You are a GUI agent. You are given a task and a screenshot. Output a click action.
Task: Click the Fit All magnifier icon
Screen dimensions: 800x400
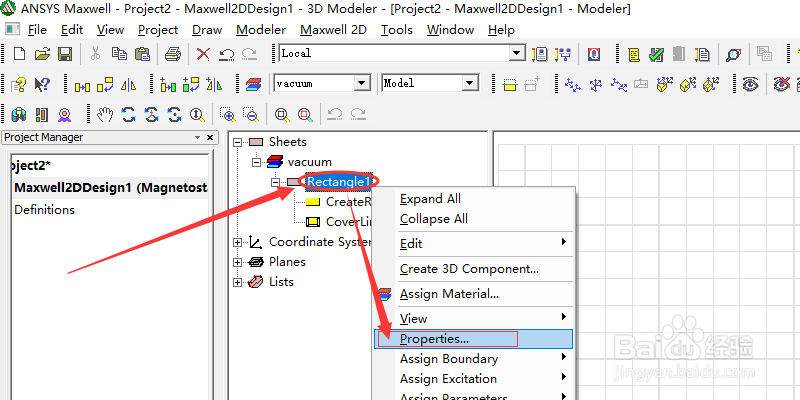pos(282,114)
